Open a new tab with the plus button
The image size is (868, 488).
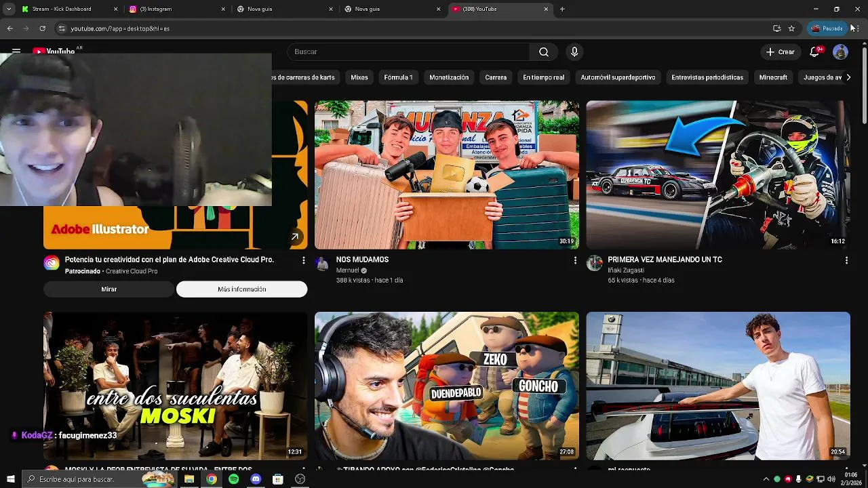coord(562,9)
